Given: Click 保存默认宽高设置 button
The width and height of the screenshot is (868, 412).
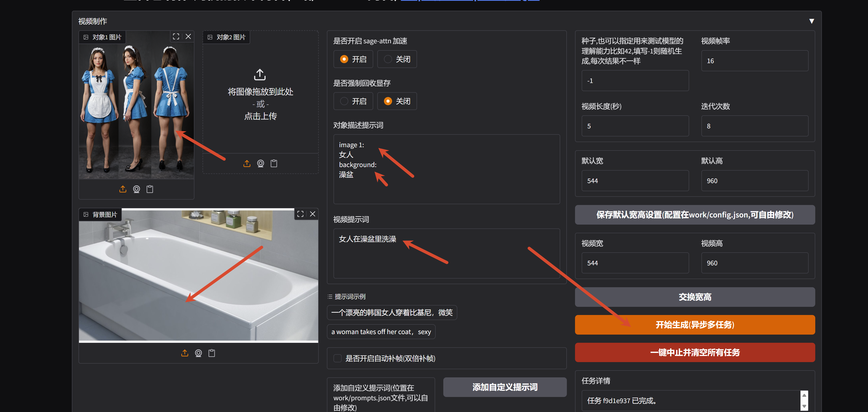Looking at the screenshot, I should pos(695,215).
